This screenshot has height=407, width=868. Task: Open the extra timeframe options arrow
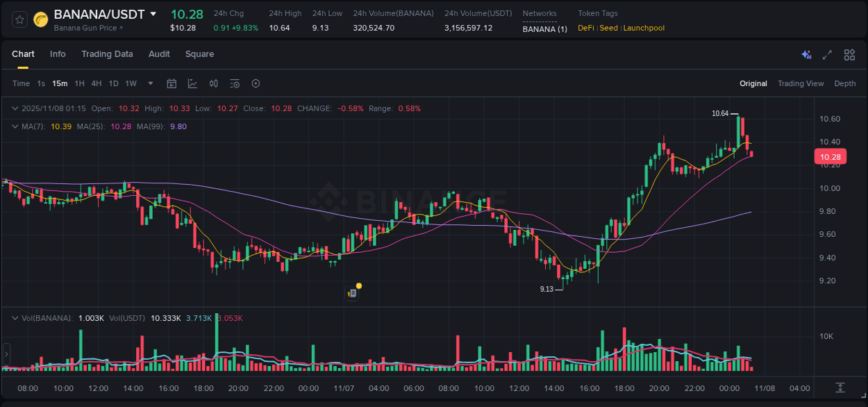click(149, 83)
